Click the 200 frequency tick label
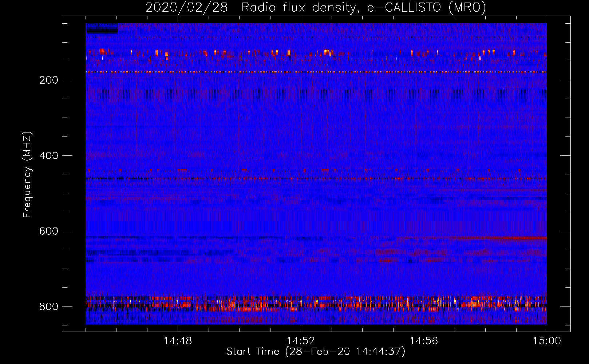Screen dimensions: 589x364 [x=49, y=80]
